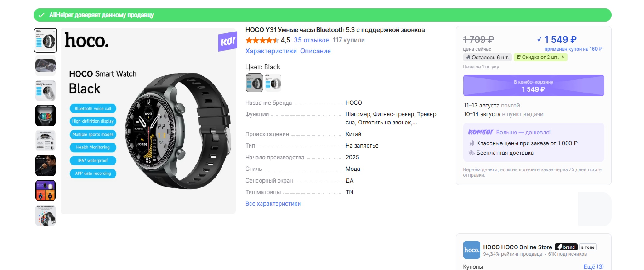Image resolution: width=644 pixels, height=270 pixels.
Task: Select the silver color variant swatch
Action: [x=273, y=83]
